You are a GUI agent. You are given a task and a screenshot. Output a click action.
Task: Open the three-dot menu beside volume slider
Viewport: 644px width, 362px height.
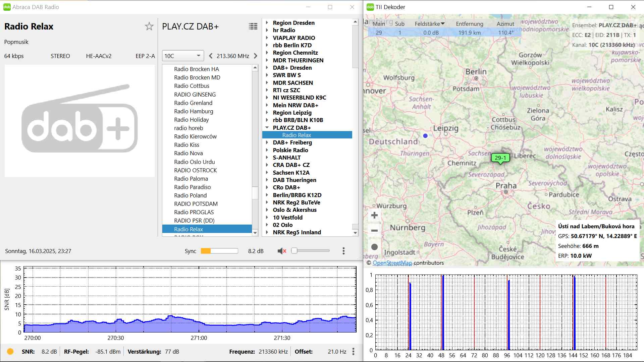pyautogui.click(x=343, y=251)
